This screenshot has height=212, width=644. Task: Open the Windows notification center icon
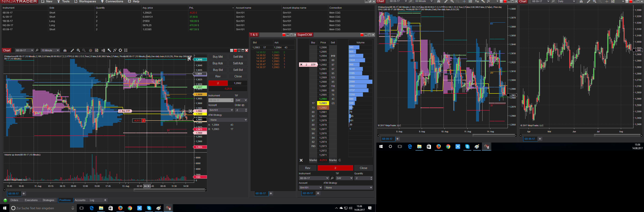[x=370, y=208]
